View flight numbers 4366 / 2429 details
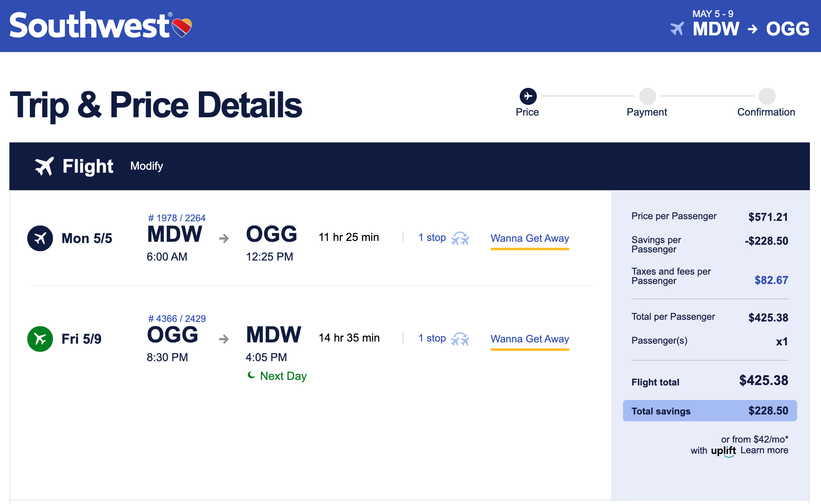Viewport: 821px width, 504px height. coord(177,319)
